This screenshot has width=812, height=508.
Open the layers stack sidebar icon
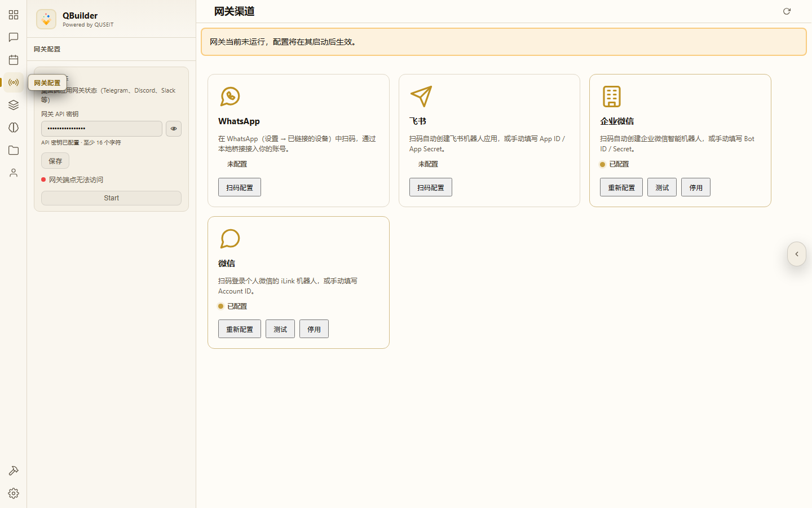pyautogui.click(x=14, y=105)
